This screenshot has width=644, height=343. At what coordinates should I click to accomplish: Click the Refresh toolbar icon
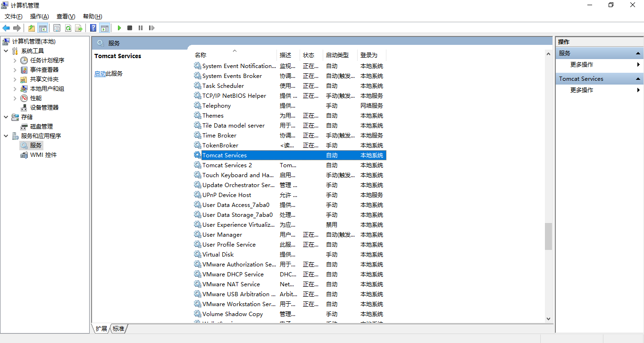(x=68, y=28)
